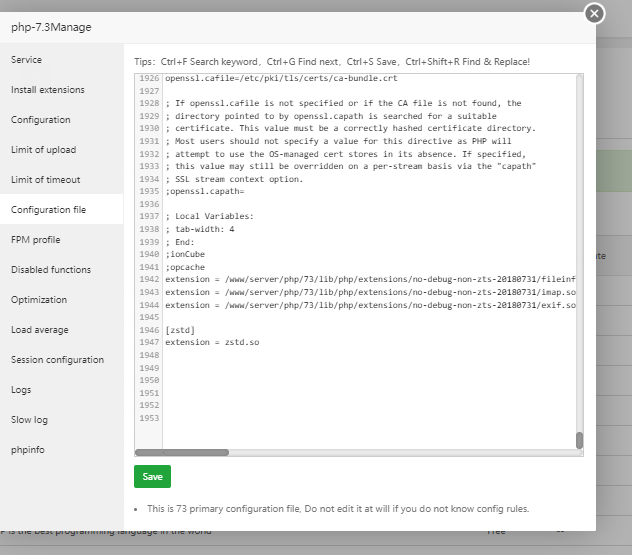Show the Logs section

[21, 390]
